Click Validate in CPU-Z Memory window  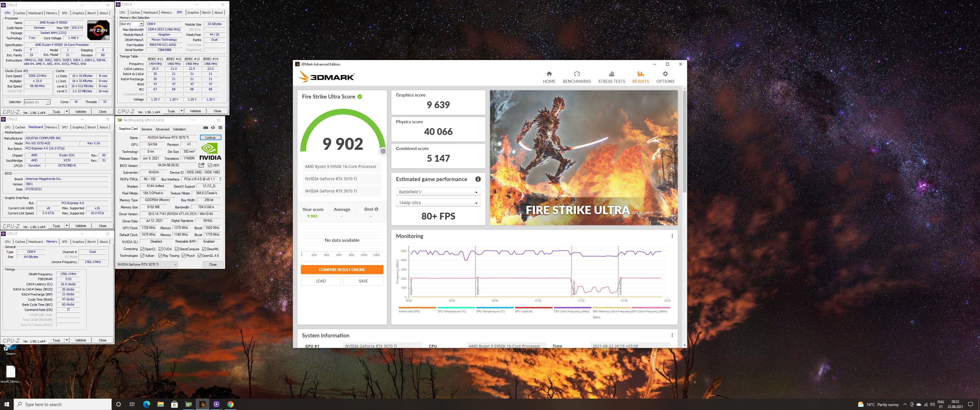[81, 340]
